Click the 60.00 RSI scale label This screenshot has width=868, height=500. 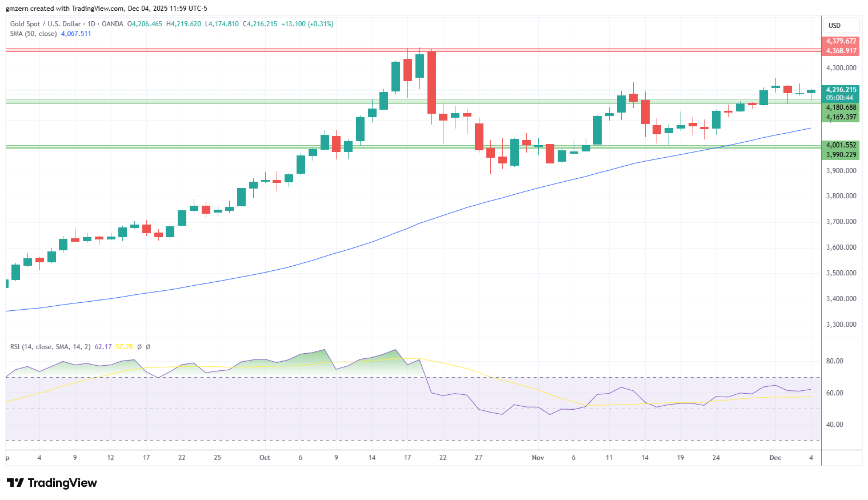(x=834, y=393)
